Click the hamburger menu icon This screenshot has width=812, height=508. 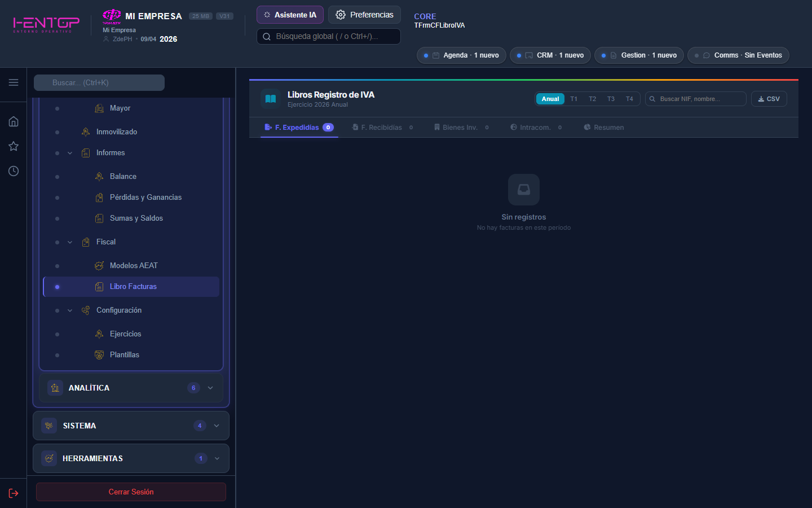[x=14, y=82]
